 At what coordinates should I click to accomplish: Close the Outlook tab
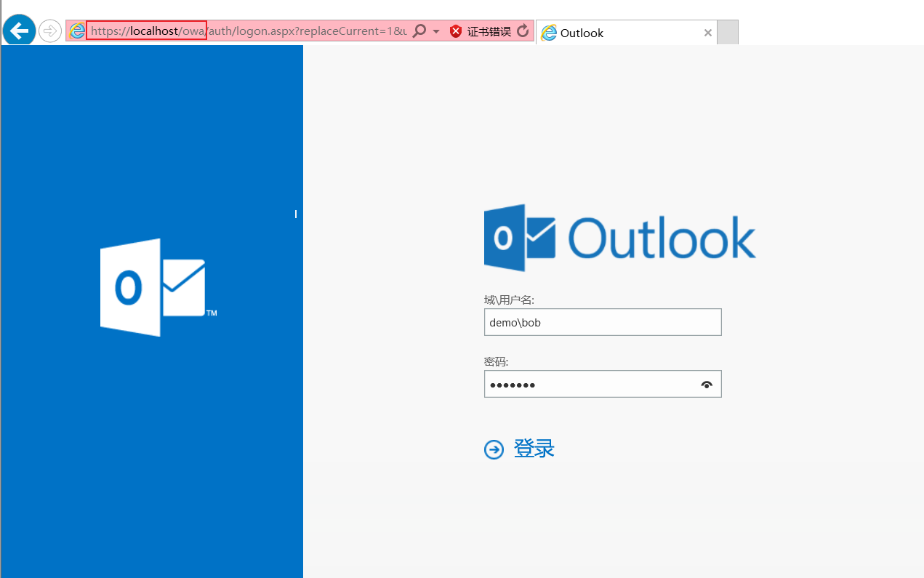(x=707, y=32)
